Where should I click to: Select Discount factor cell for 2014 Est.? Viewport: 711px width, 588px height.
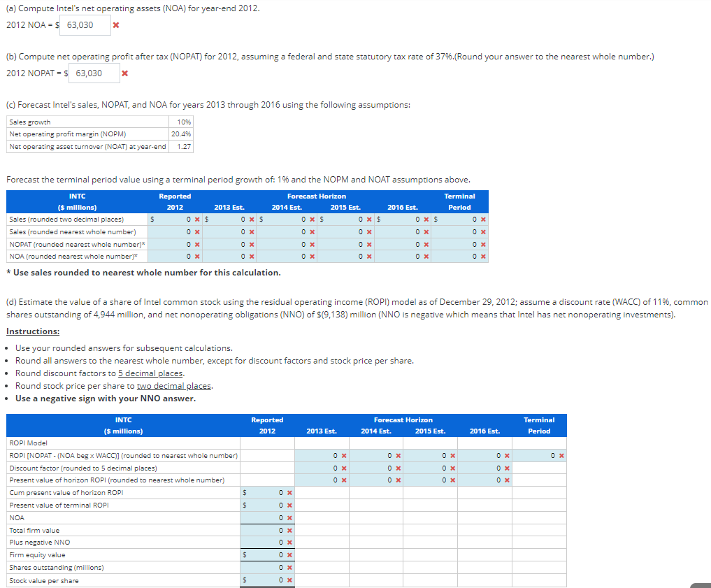[376, 468]
